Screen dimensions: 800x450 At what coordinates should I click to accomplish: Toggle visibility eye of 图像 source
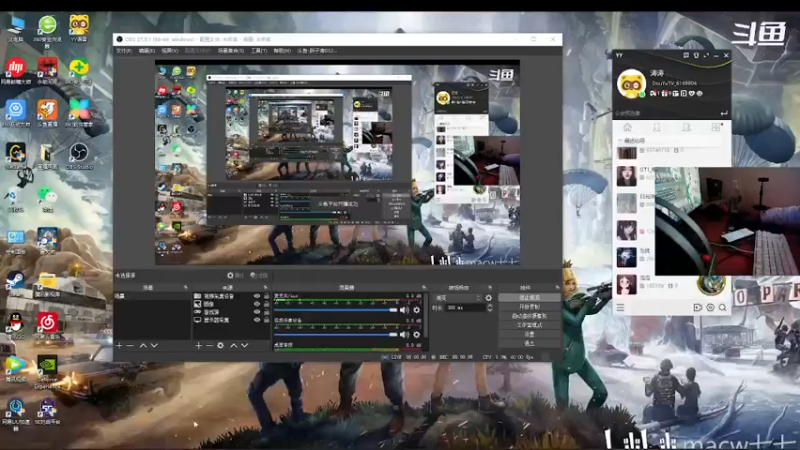(257, 304)
